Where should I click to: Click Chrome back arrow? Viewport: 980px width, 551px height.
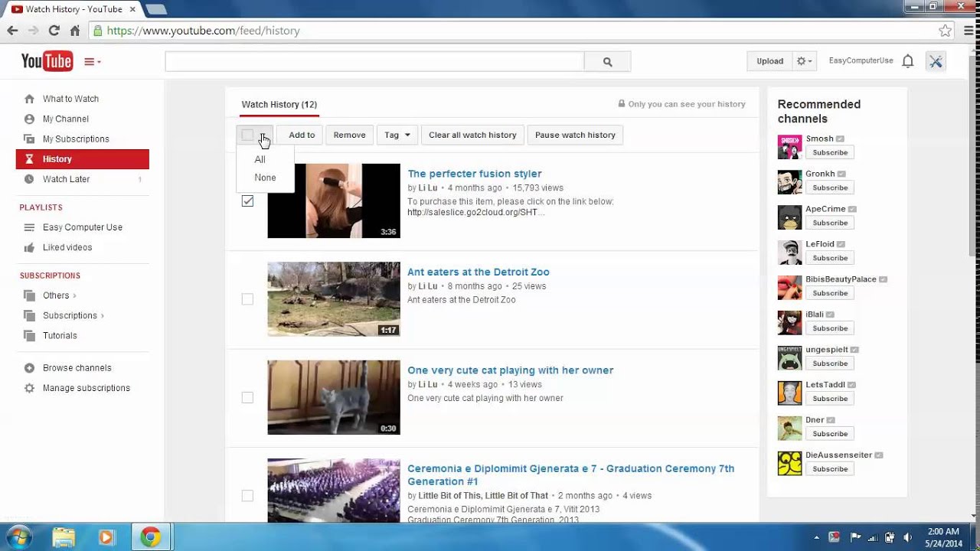(12, 31)
